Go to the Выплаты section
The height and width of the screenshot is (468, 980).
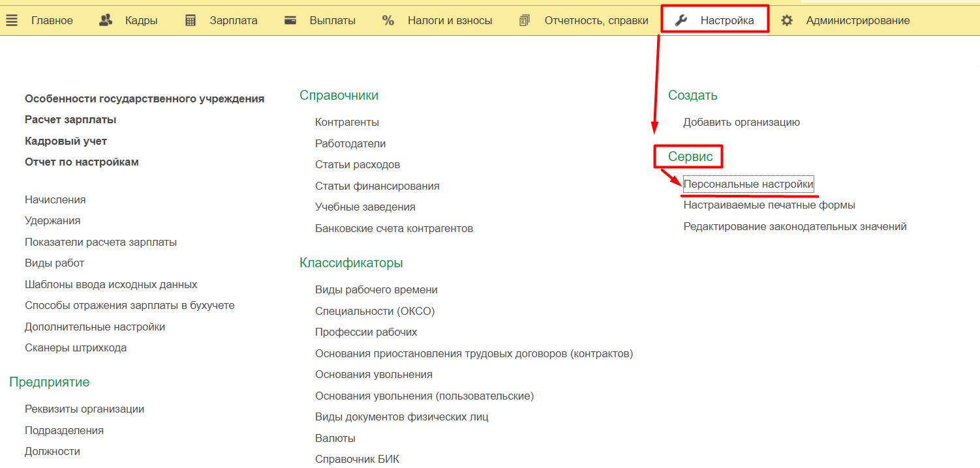(333, 20)
